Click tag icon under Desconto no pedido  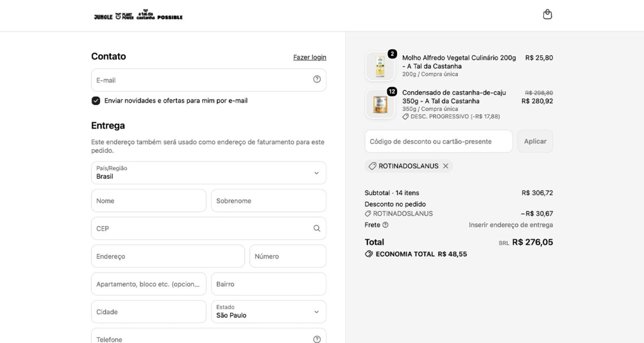[x=368, y=214]
